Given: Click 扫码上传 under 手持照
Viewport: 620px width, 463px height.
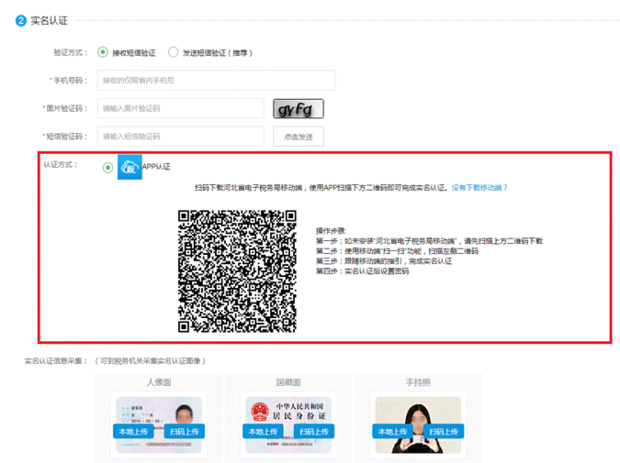Looking at the screenshot, I should [x=444, y=431].
